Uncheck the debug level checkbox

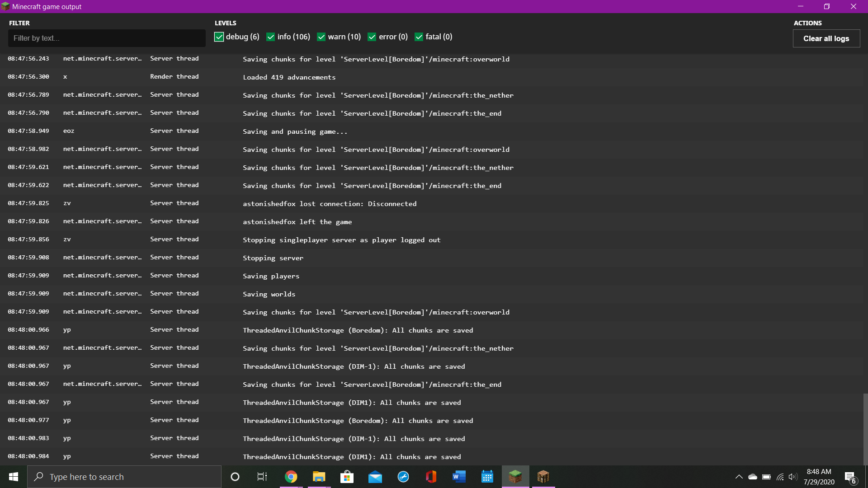point(219,37)
